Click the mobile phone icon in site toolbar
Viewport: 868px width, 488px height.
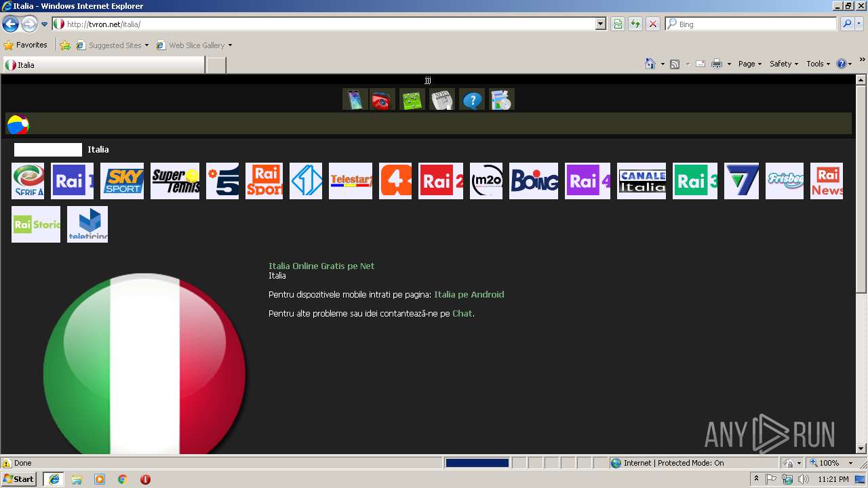coord(355,100)
